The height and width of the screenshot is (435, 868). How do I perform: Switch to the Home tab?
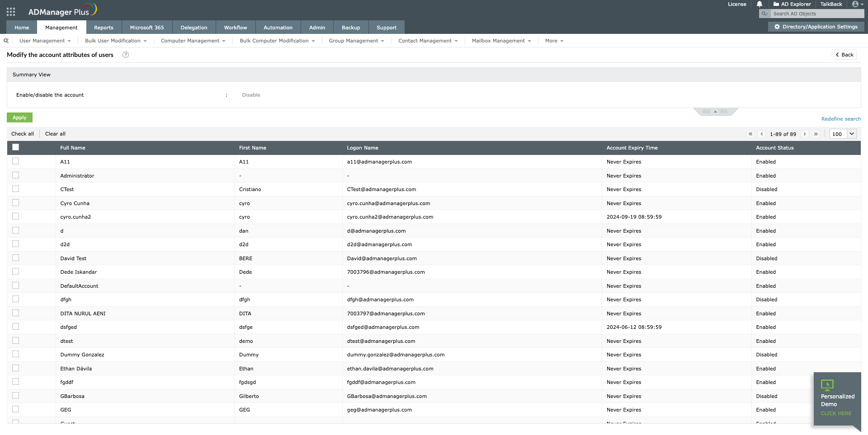pyautogui.click(x=22, y=28)
